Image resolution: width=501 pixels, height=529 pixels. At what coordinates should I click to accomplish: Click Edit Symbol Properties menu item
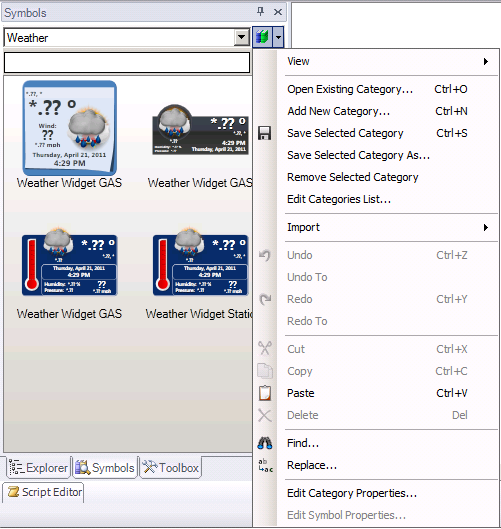pyautogui.click(x=375, y=515)
